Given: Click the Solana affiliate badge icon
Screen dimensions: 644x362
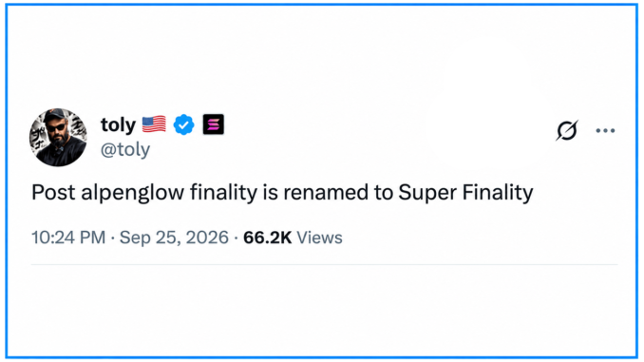Looking at the screenshot, I should point(214,124).
